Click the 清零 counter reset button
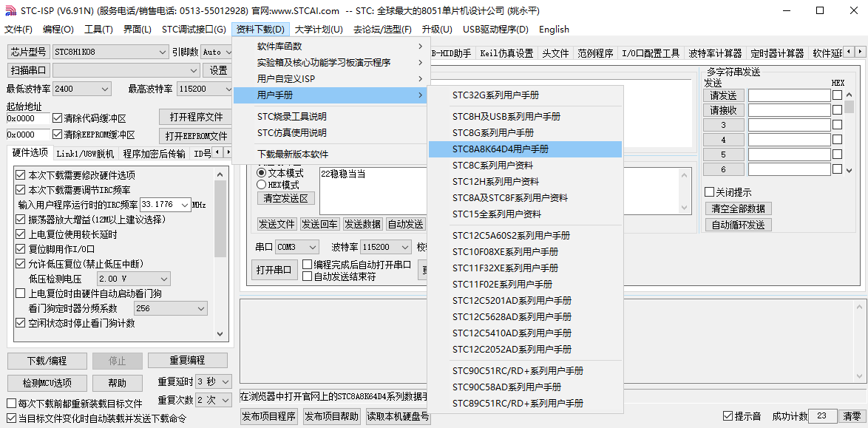Image resolution: width=868 pixels, height=428 pixels. (x=852, y=416)
